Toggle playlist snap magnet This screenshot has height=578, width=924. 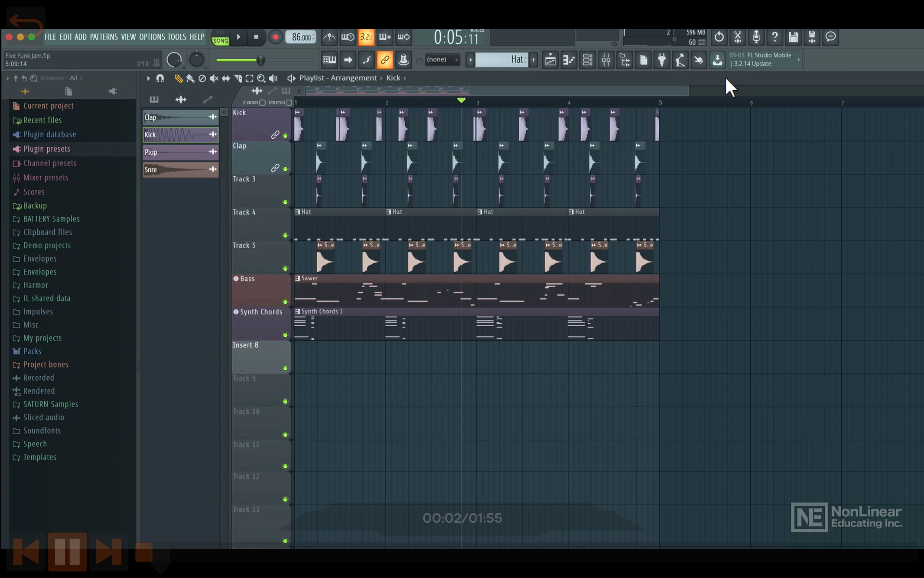coord(160,78)
